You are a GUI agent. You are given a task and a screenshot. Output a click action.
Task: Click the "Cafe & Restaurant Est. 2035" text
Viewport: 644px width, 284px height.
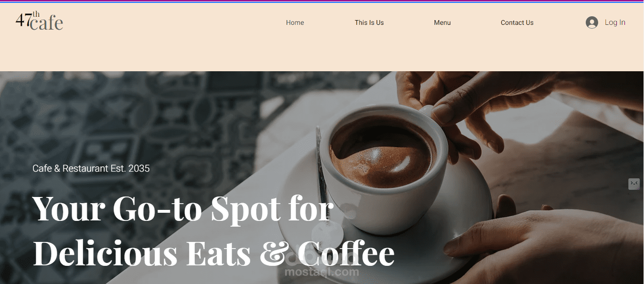[x=91, y=168]
